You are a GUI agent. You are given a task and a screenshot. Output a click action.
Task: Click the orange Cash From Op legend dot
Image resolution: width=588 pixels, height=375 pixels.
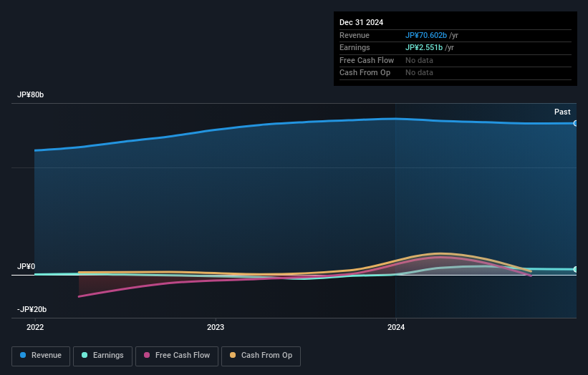tap(233, 355)
